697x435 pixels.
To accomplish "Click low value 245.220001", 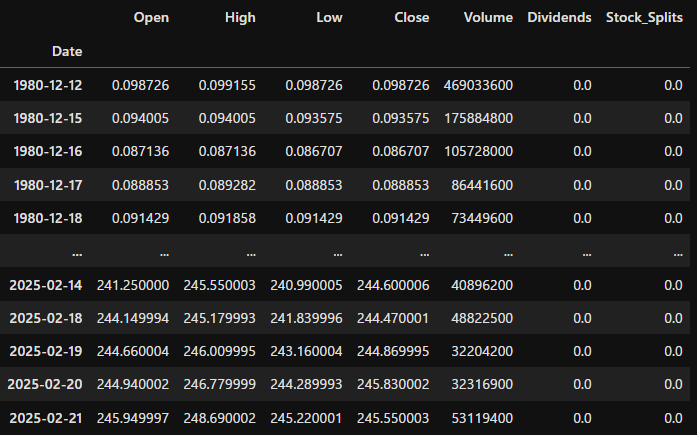I will (x=306, y=418).
